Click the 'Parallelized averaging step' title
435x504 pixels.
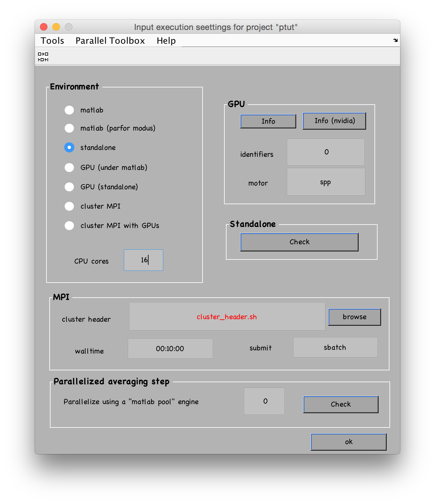[111, 382]
